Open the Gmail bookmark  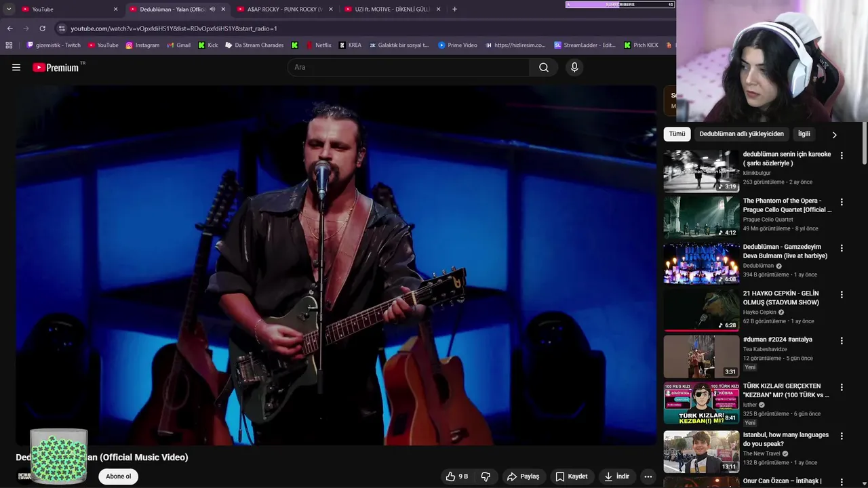(x=178, y=45)
